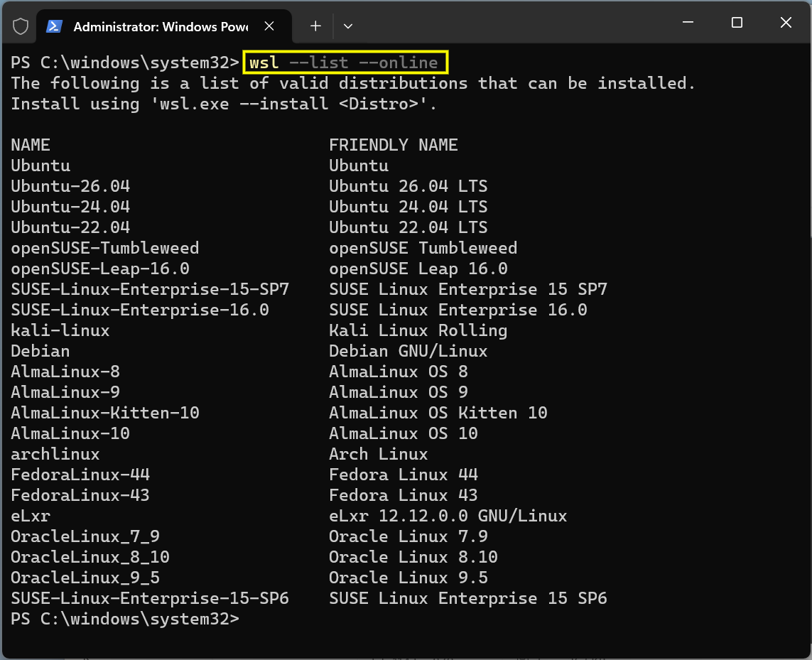Click friendly name 'Debian GNU/Linux'
The width and height of the screenshot is (812, 660).
coord(408,351)
